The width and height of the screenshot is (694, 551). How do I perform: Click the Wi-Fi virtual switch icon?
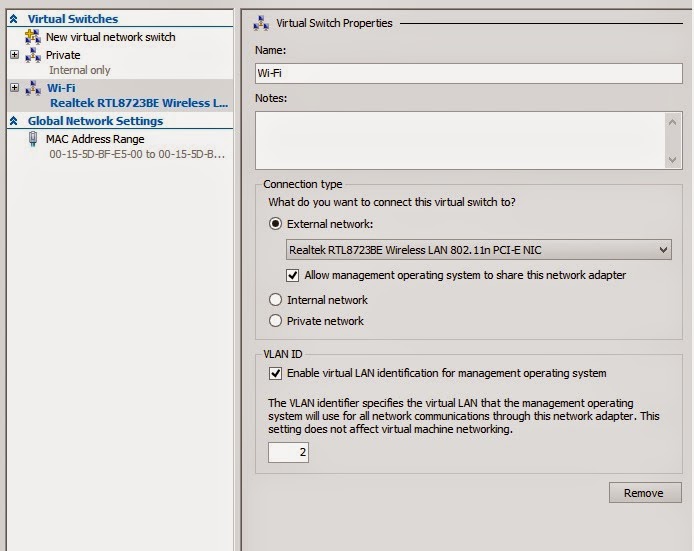[32, 88]
